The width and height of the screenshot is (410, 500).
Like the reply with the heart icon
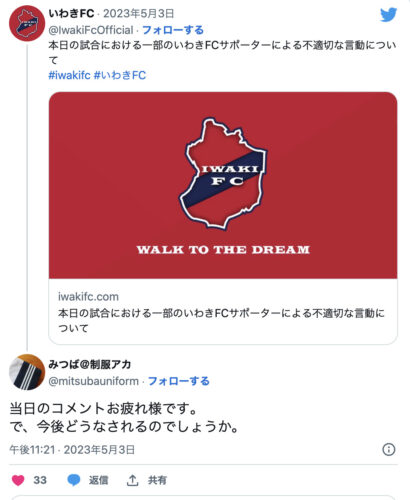click(18, 480)
